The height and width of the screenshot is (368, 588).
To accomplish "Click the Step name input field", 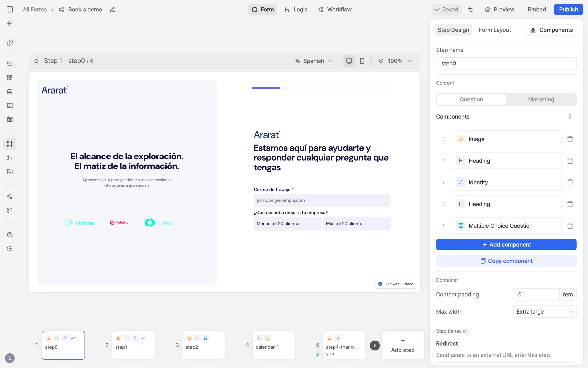I will tap(506, 63).
